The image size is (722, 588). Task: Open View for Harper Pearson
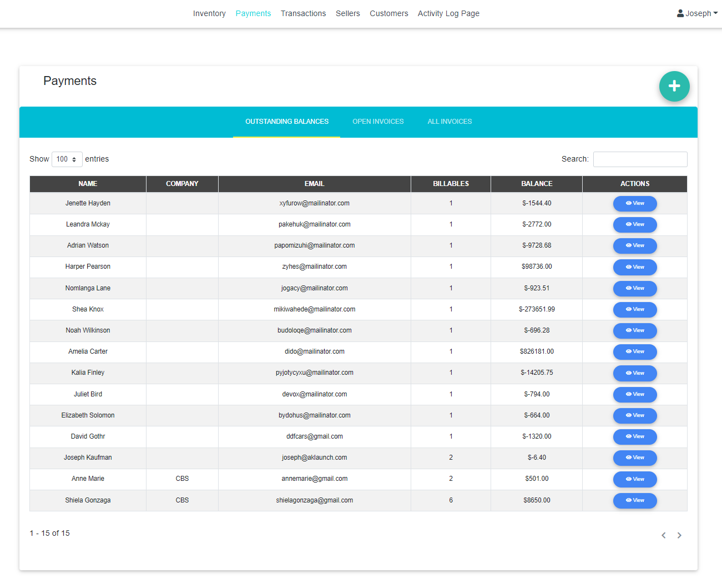pos(634,267)
